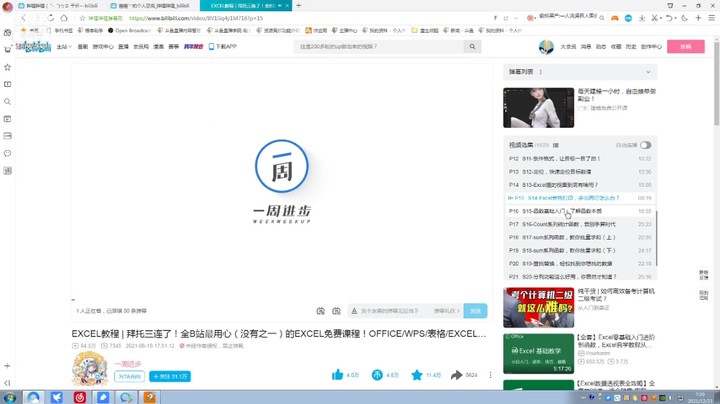
Task: Open the 直播 live menu item
Action: click(123, 47)
